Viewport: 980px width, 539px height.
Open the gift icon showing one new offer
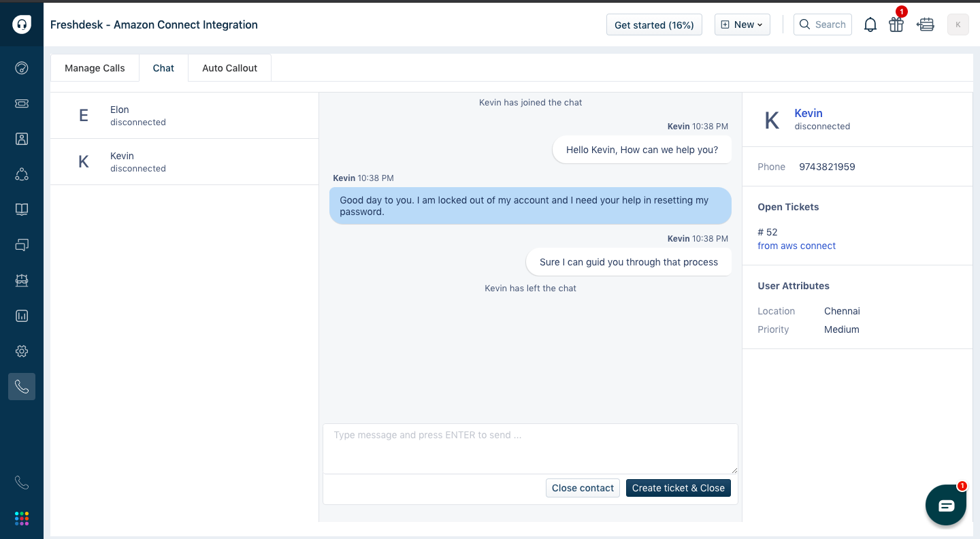(x=896, y=24)
